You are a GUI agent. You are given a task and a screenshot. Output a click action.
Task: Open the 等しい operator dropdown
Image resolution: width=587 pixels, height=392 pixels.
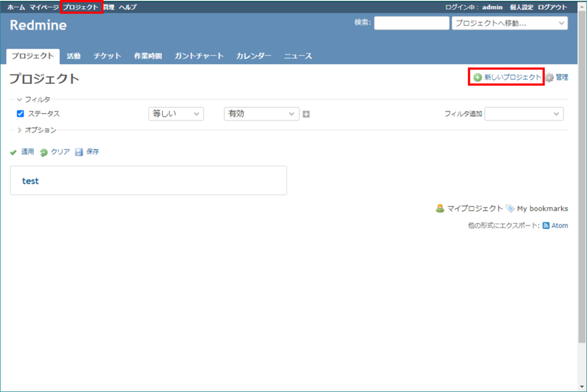pos(176,114)
